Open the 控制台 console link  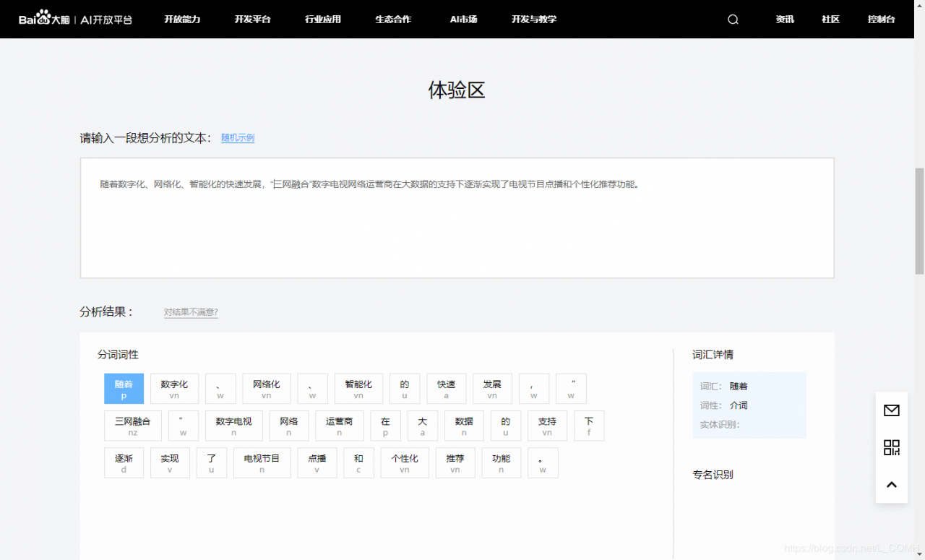point(881,20)
